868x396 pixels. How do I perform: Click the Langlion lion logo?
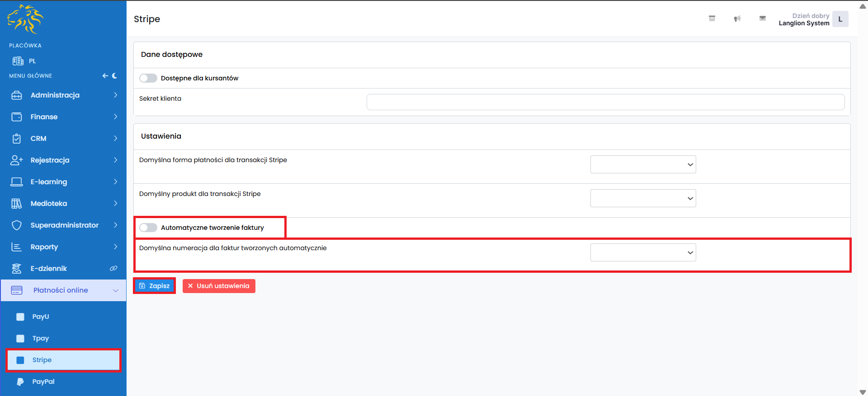[25, 19]
